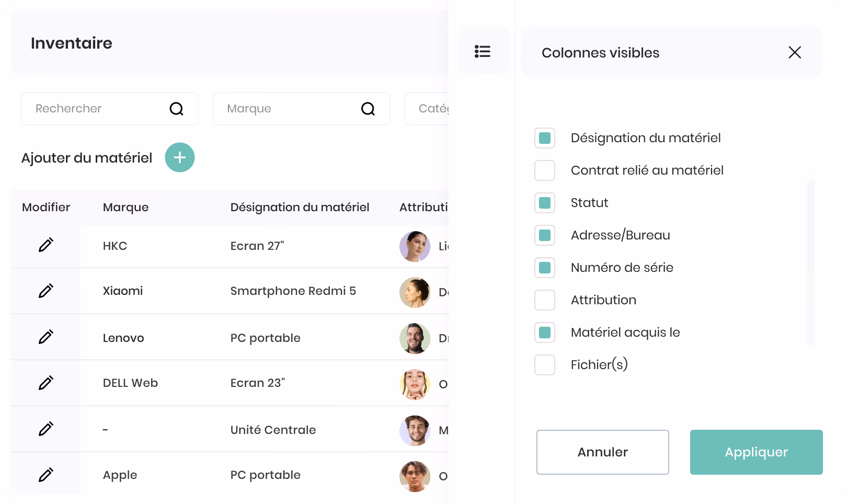Viewport: 848px width, 504px height.
Task: Click the Ecran 23" cell
Action: pos(258,383)
